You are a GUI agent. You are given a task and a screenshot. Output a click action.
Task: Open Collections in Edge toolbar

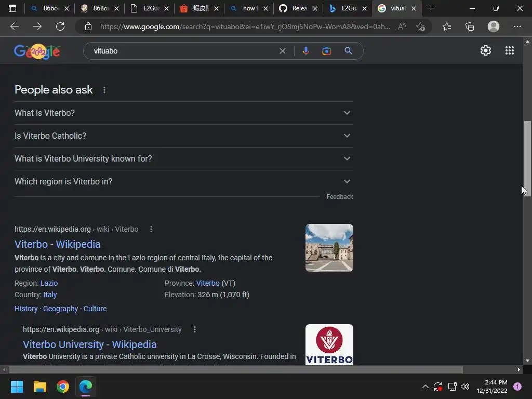pos(470,26)
